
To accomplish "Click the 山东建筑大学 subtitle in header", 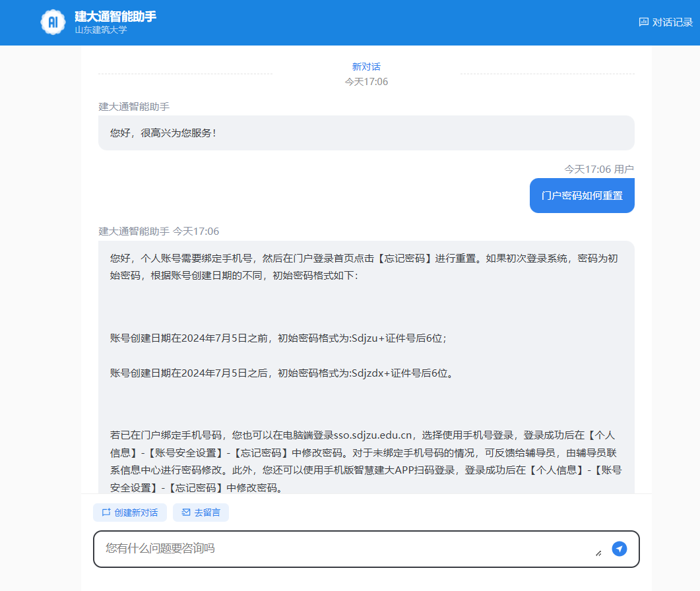I will click(x=101, y=30).
